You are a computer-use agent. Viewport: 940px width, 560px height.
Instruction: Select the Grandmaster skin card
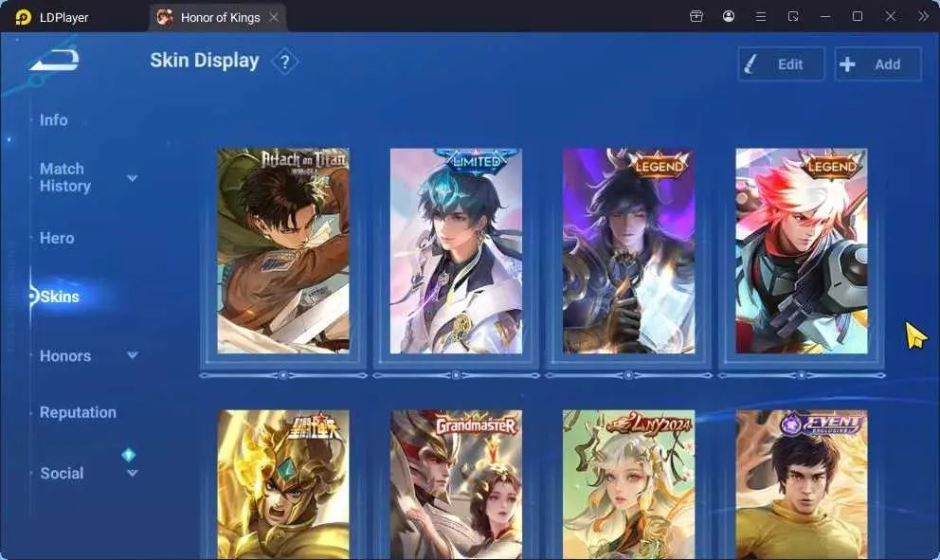(x=456, y=484)
